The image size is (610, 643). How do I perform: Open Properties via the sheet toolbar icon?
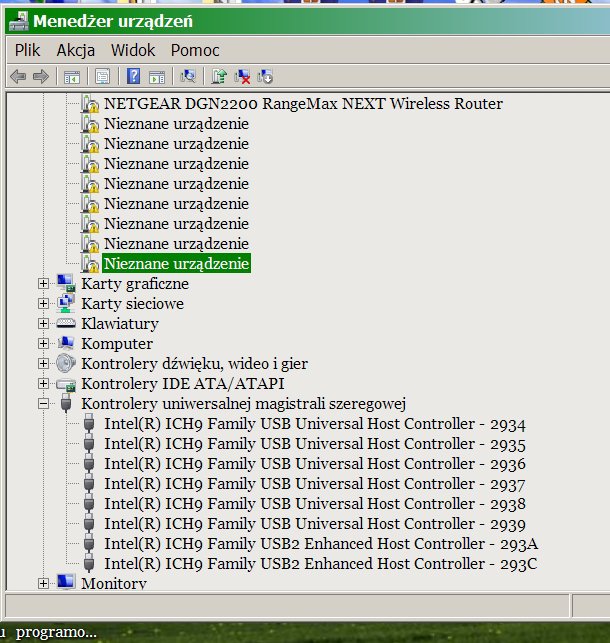(x=102, y=76)
